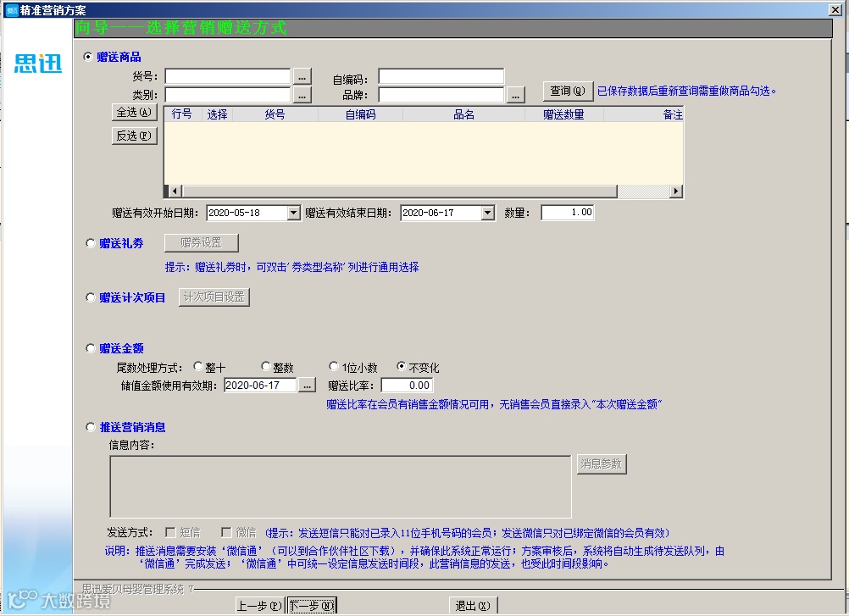Viewport: 849px width, 616px height.
Task: Choose 整十 rounding option
Action: coord(197,366)
